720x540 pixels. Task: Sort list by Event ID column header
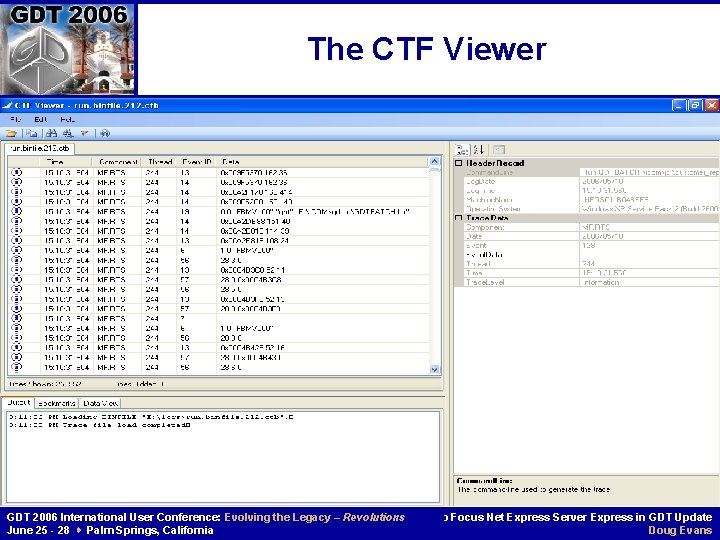pyautogui.click(x=197, y=162)
